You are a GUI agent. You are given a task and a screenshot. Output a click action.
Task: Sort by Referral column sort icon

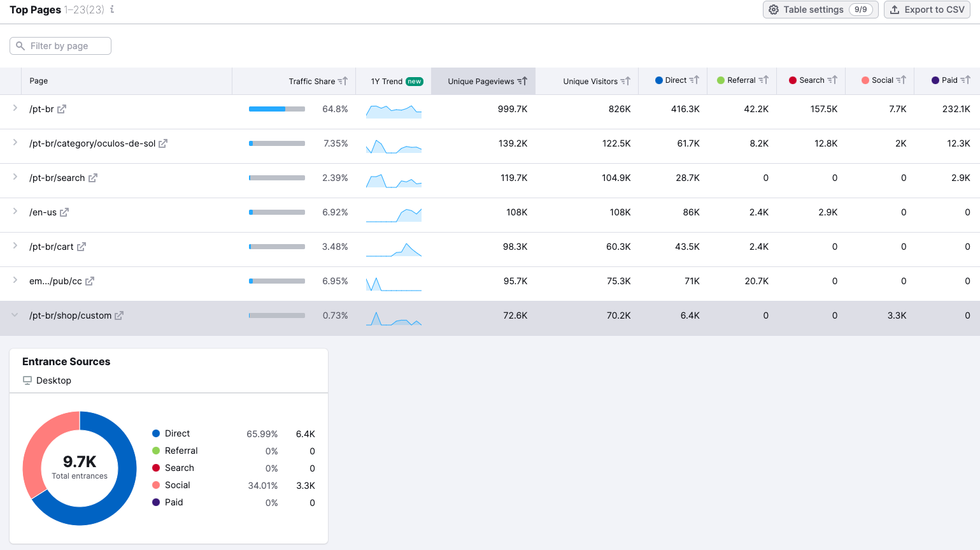(763, 80)
